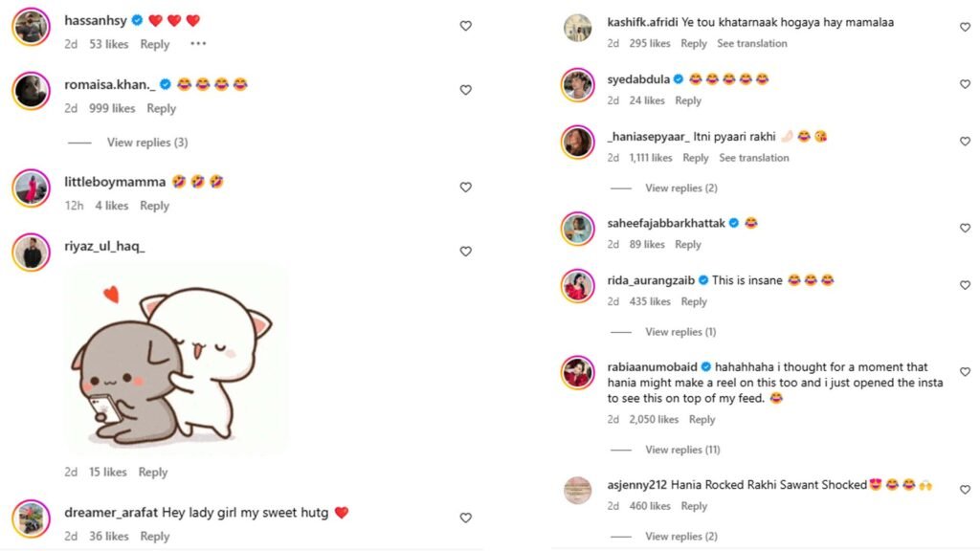The width and height of the screenshot is (980, 551).
Task: Open riyaz_ul_haq_'s cat sticker image
Action: 175,360
